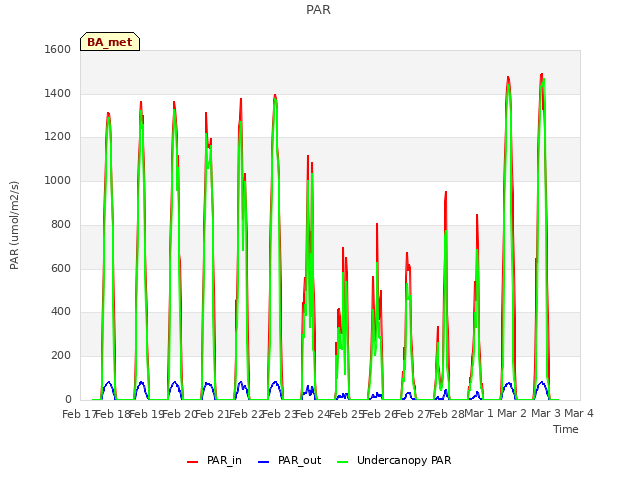Click the Mar 2 PAR_in peak

[x=508, y=77]
